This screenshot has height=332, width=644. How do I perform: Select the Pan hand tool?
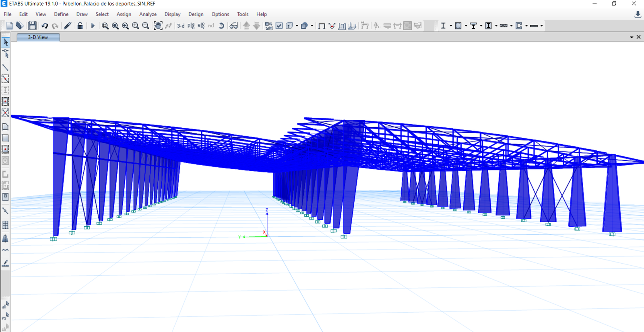pos(158,26)
